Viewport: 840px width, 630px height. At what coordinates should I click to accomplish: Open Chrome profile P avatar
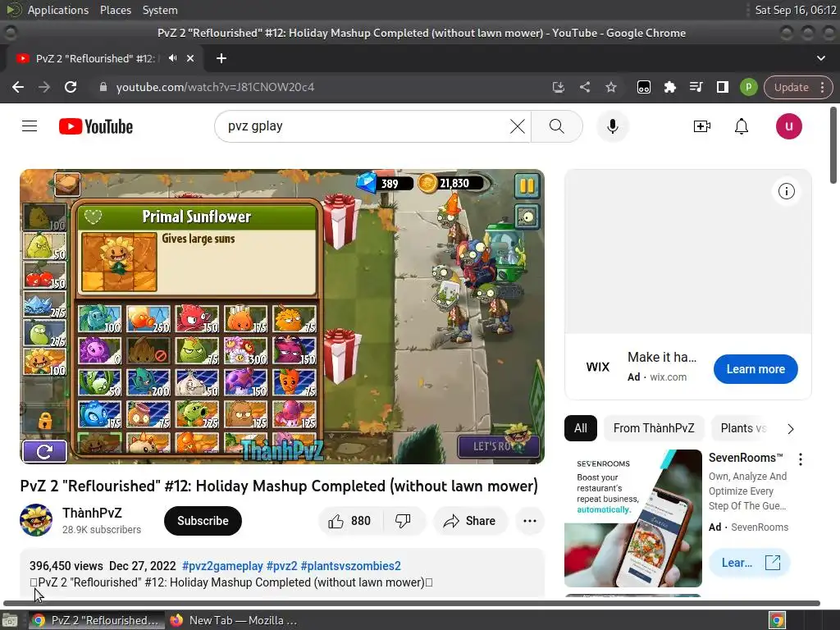pos(748,87)
